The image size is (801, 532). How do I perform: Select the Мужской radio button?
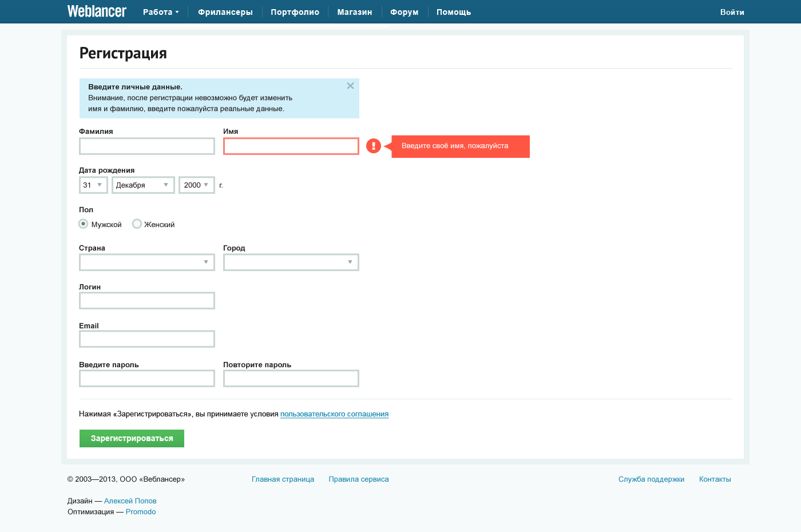pyautogui.click(x=84, y=224)
